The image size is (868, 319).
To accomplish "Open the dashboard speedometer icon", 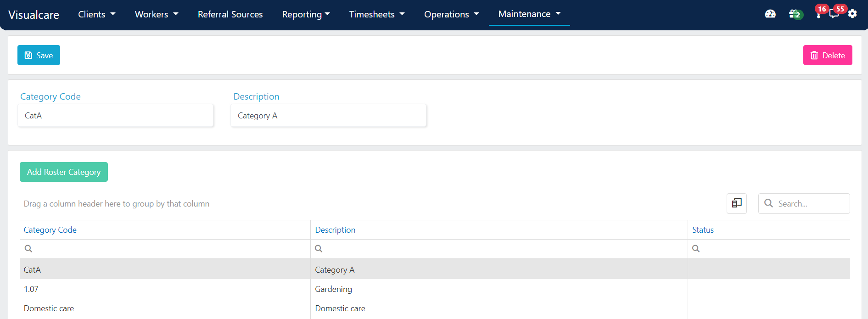I will tap(770, 14).
